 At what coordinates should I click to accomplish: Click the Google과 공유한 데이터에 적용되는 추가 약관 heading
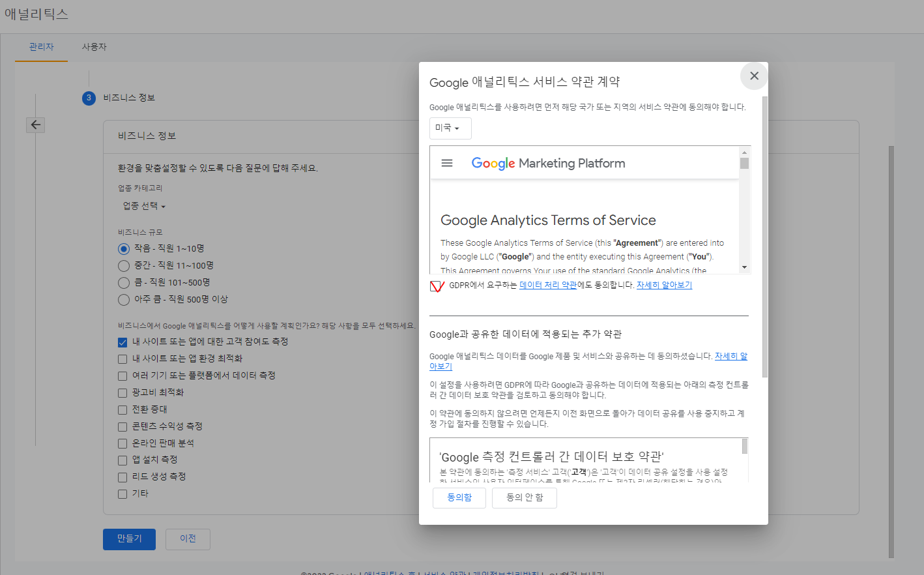coord(525,334)
